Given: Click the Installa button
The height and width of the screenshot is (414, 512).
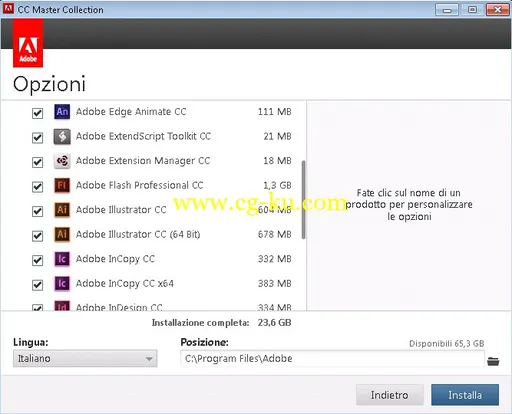Looking at the screenshot, I should [465, 395].
